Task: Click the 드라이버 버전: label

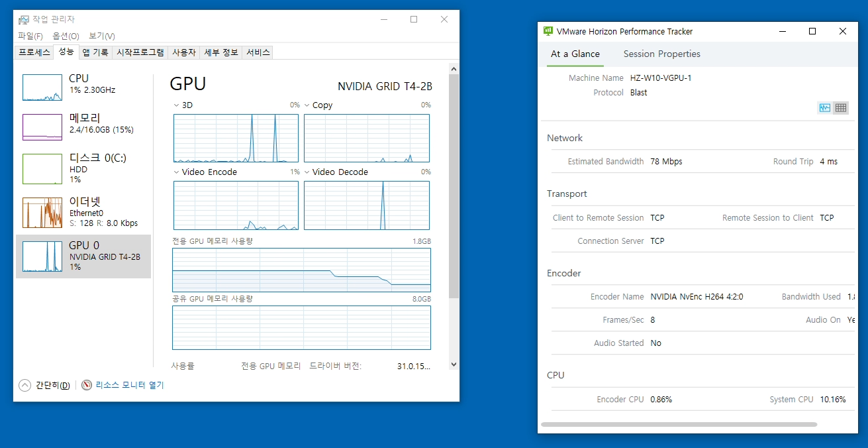Action: tap(336, 366)
